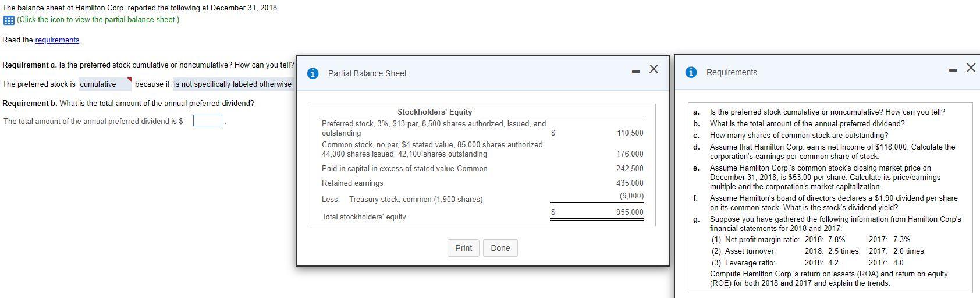Minimize the Partial Balance Sheet dialog
Screen dimensions: 980x298
click(637, 71)
